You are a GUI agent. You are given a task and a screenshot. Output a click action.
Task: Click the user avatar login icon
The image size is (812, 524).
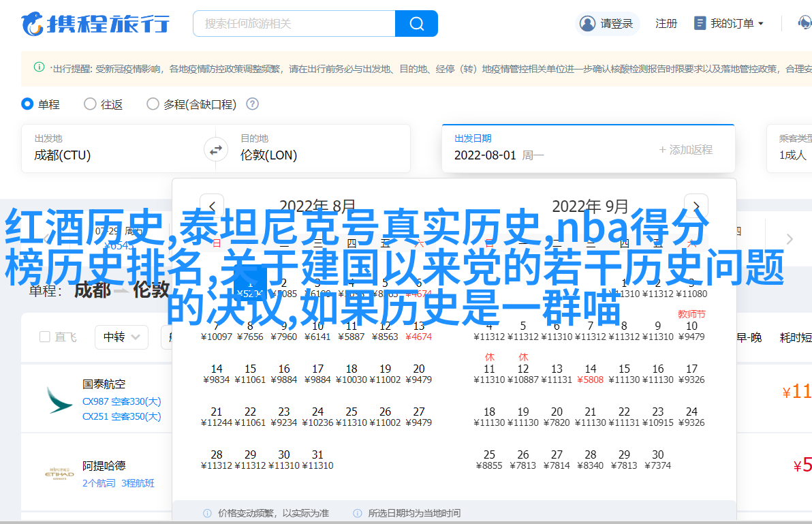coord(587,24)
